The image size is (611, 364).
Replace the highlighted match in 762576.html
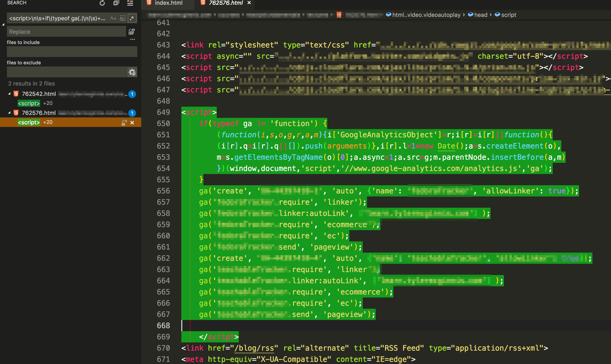(x=124, y=122)
